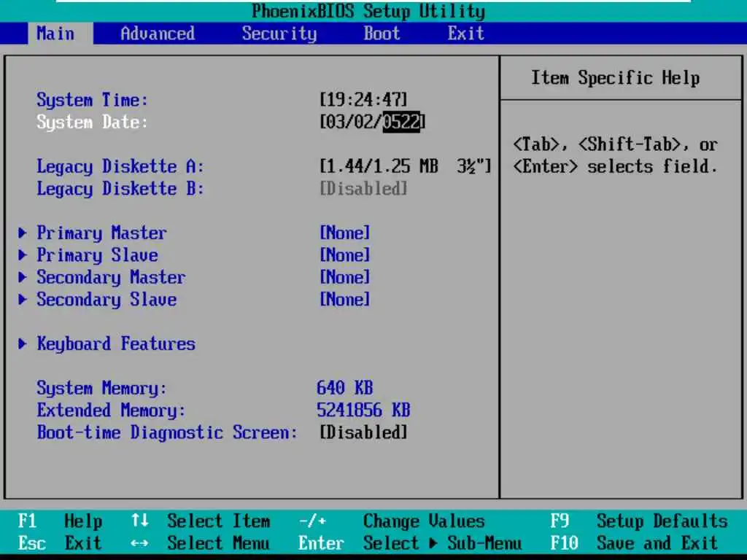Click the Primary Slave None value

point(345,255)
